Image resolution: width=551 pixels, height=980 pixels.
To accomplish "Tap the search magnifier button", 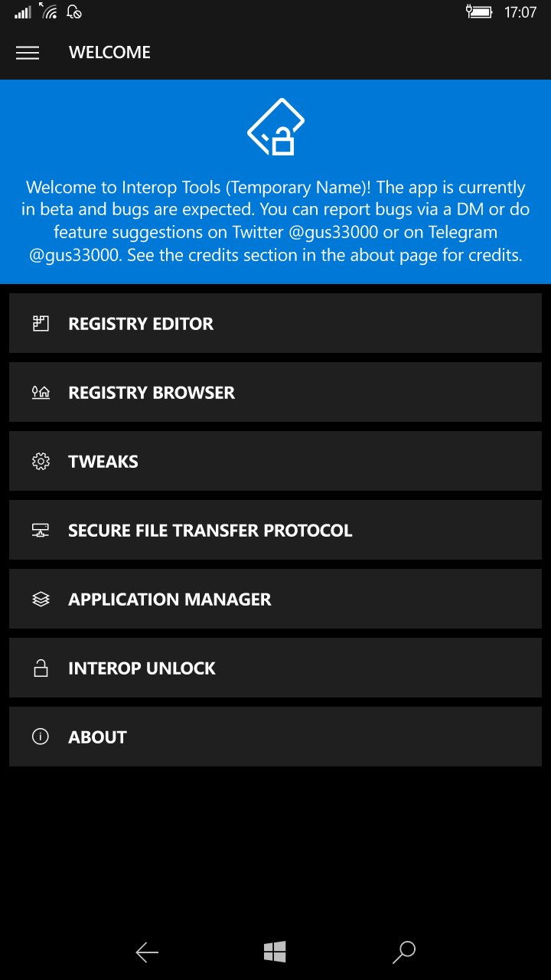I will tap(403, 952).
